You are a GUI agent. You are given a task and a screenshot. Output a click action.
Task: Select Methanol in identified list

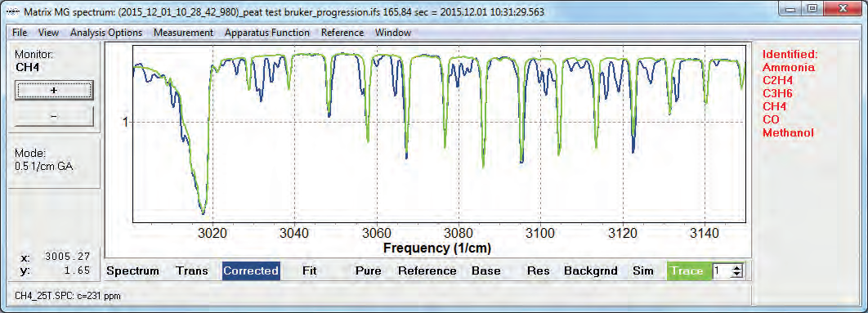click(x=788, y=133)
